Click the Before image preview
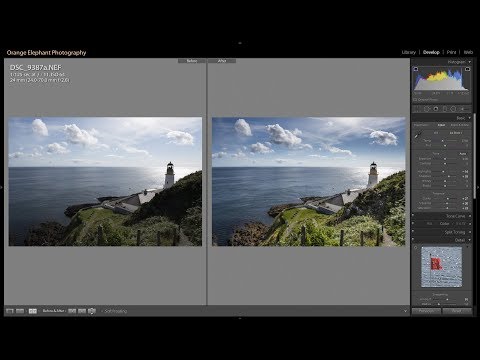 (105, 181)
